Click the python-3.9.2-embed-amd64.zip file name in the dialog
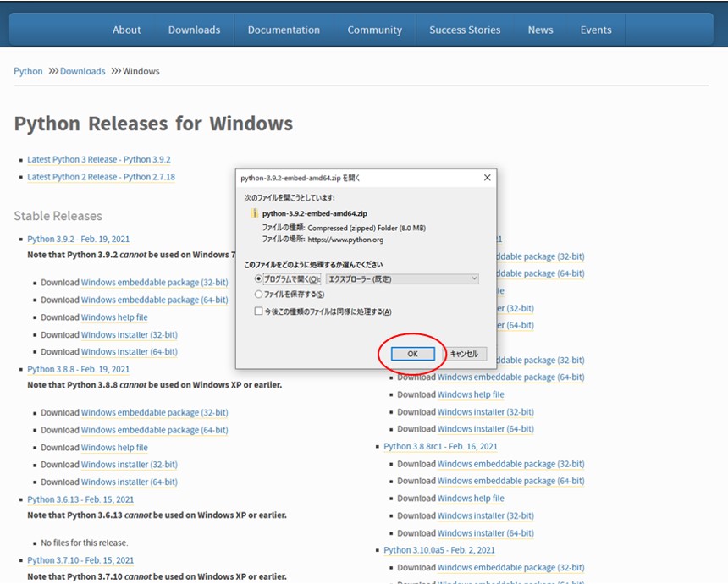This screenshot has height=584, width=728. coord(315,213)
